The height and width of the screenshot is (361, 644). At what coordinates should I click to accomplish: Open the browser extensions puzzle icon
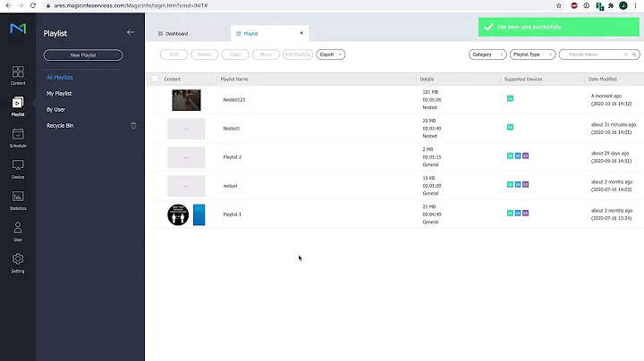[611, 5]
